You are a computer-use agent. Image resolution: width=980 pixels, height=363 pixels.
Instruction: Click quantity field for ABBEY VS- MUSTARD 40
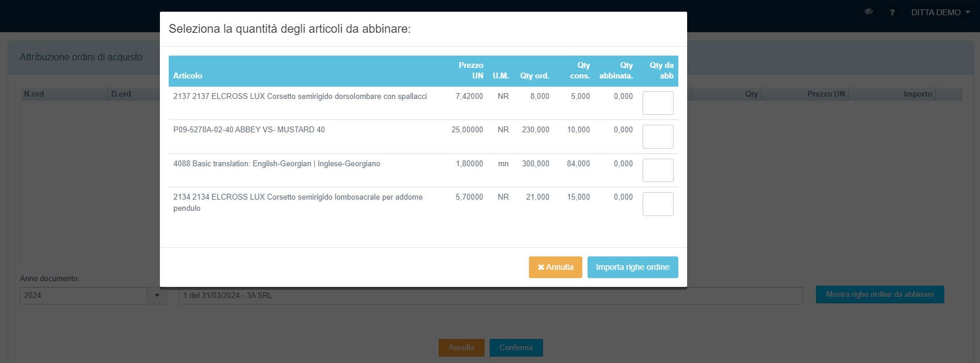657,136
